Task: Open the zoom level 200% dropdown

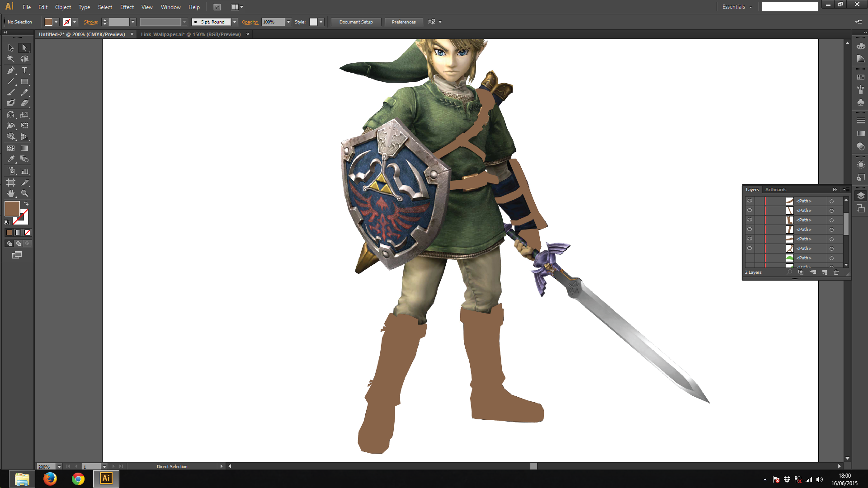Action: (59, 466)
